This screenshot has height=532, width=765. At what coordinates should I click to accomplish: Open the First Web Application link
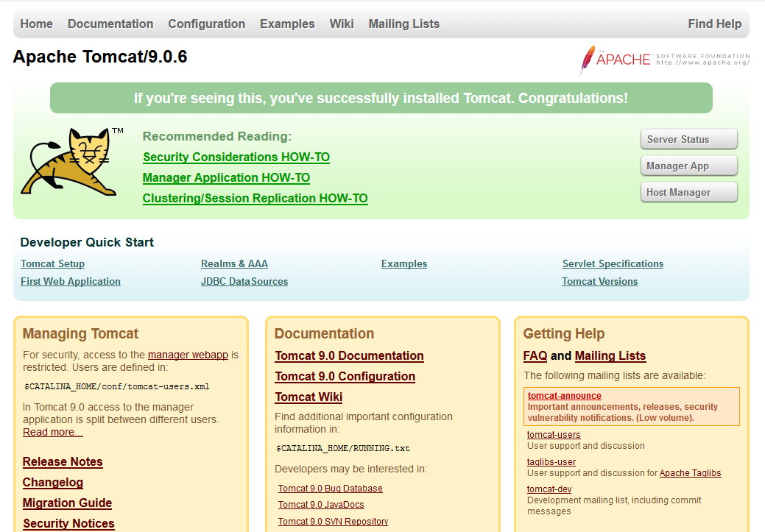pos(70,281)
